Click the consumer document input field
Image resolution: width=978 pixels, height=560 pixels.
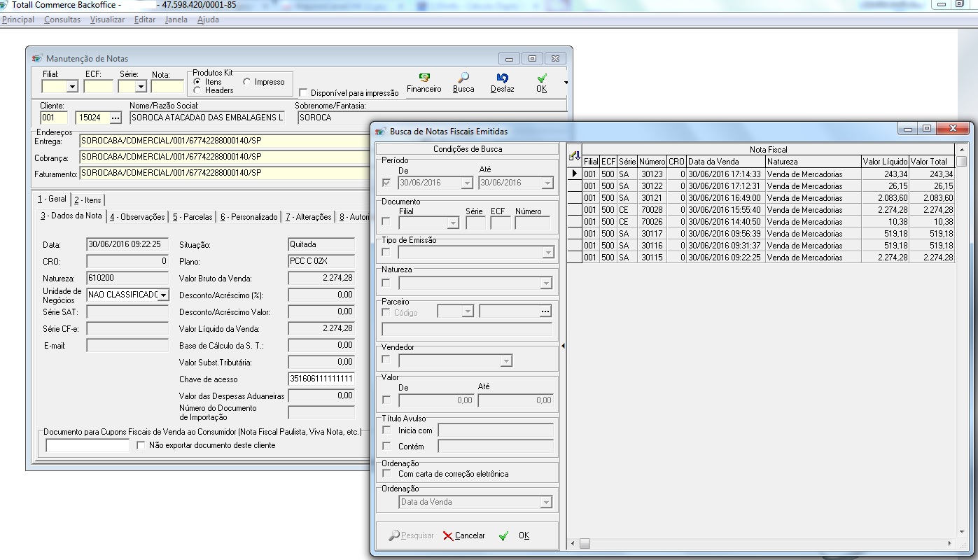[88, 445]
